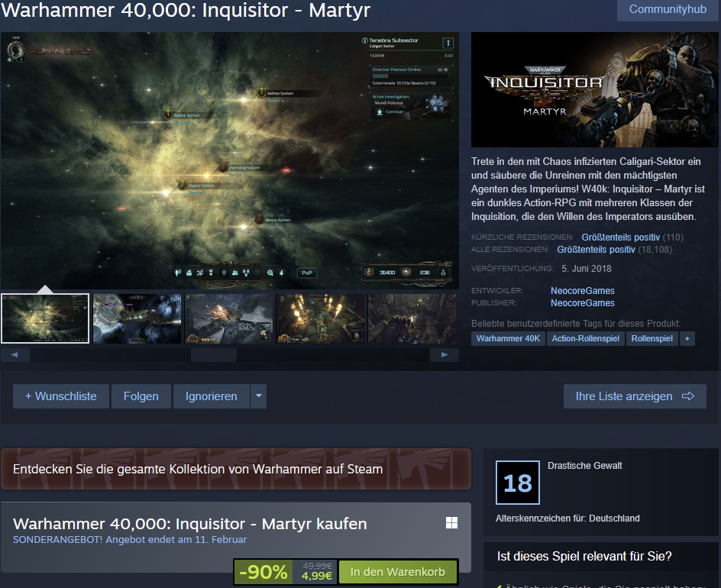721x588 pixels.
Task: Click the Ignorieren button
Action: 212,396
